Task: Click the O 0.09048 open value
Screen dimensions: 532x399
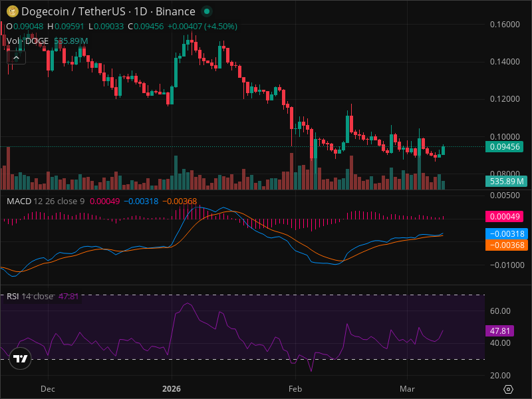Action: (25, 27)
